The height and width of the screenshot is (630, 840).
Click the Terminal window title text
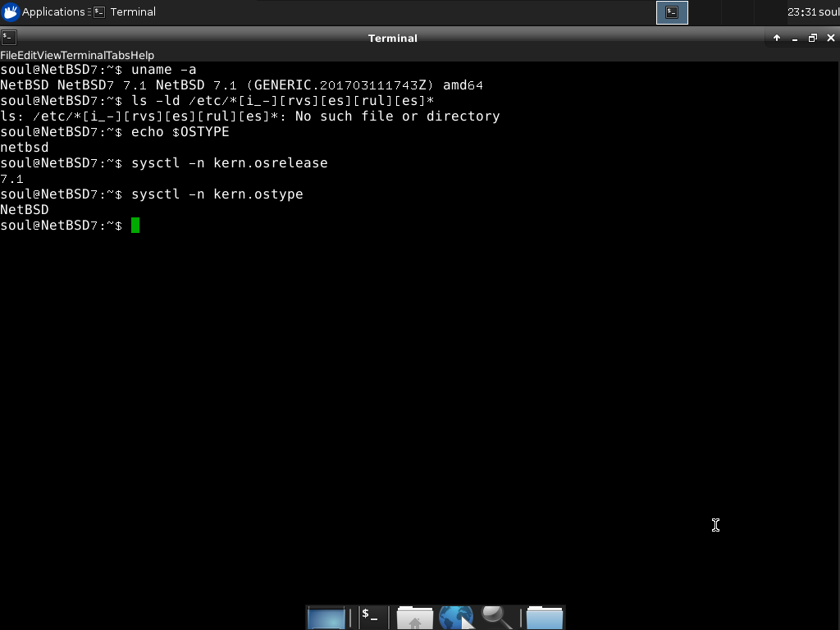(x=393, y=38)
